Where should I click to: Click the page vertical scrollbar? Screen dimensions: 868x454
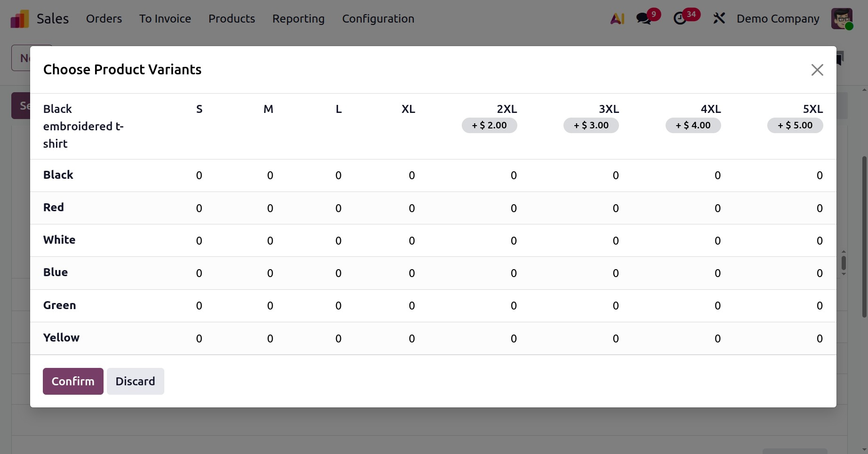click(864, 237)
